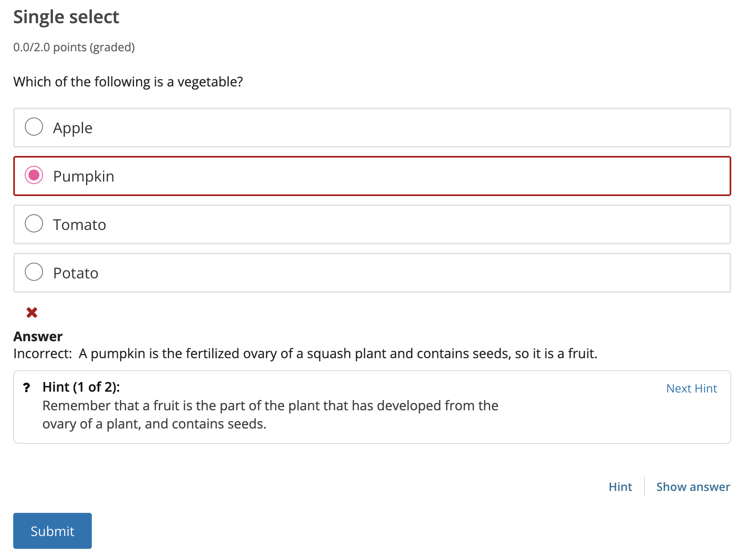Click the "Single select" heading
The image size is (747, 560).
[66, 17]
